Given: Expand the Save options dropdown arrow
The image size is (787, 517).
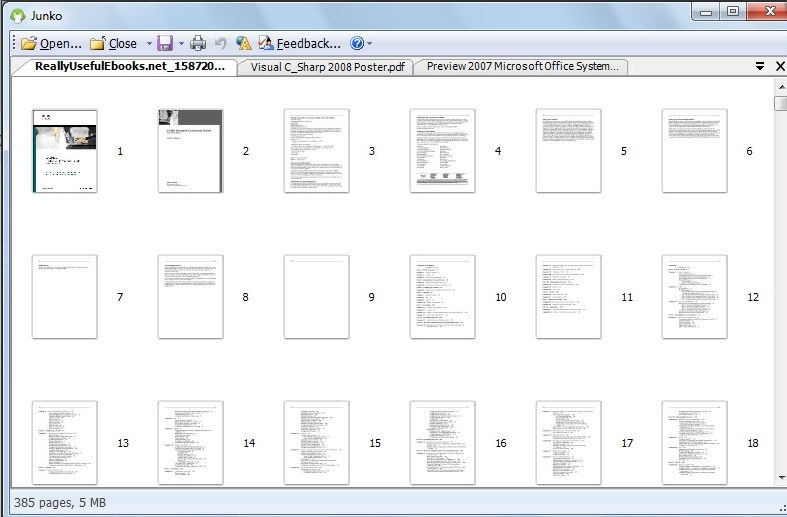Looking at the screenshot, I should (x=181, y=44).
